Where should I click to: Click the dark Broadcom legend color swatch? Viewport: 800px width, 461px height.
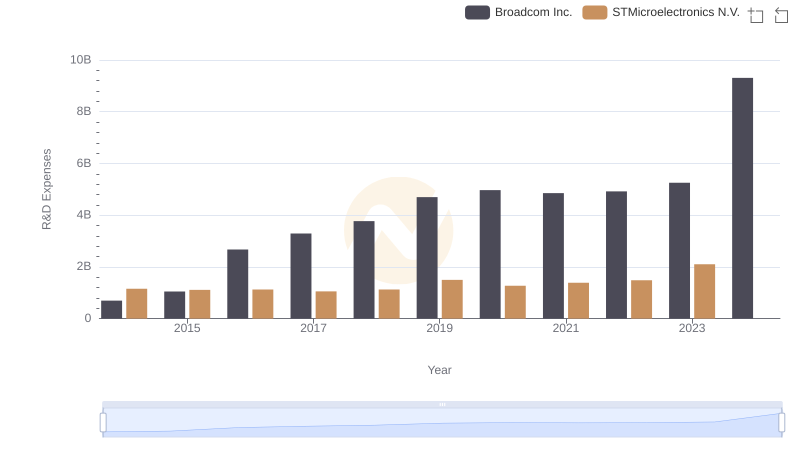478,12
